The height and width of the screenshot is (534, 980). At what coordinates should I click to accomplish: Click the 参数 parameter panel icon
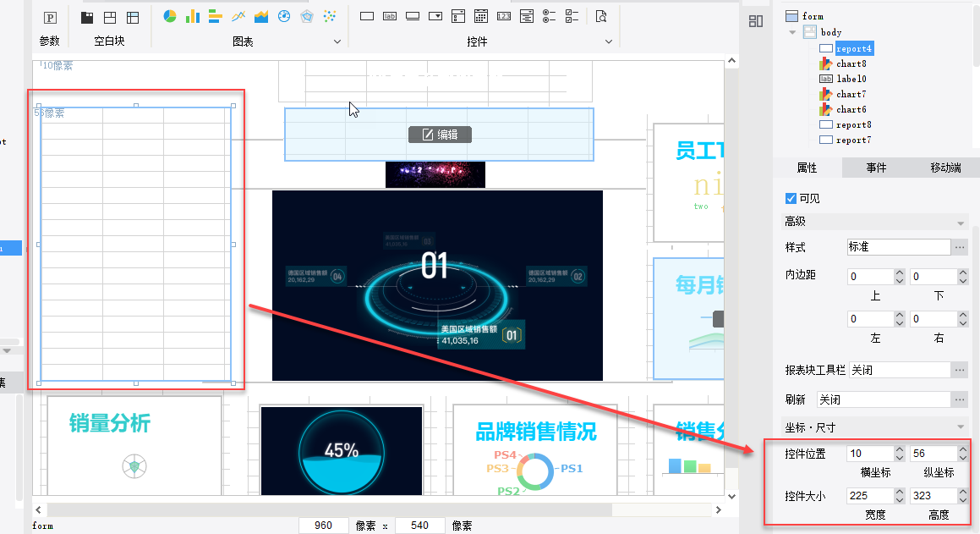(50, 17)
